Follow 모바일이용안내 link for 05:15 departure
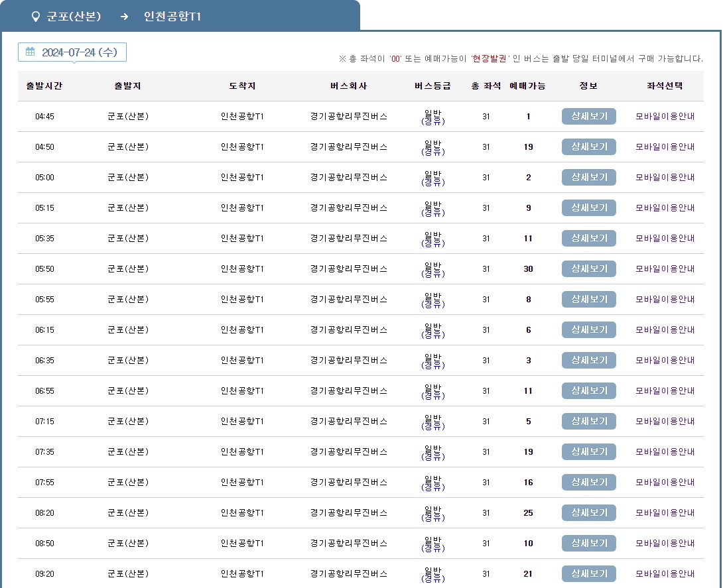 pyautogui.click(x=665, y=208)
